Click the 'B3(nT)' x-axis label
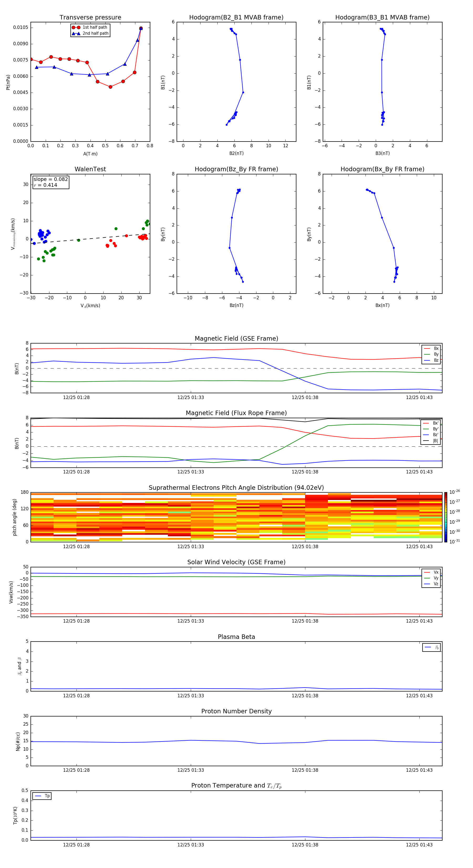 click(x=382, y=153)
